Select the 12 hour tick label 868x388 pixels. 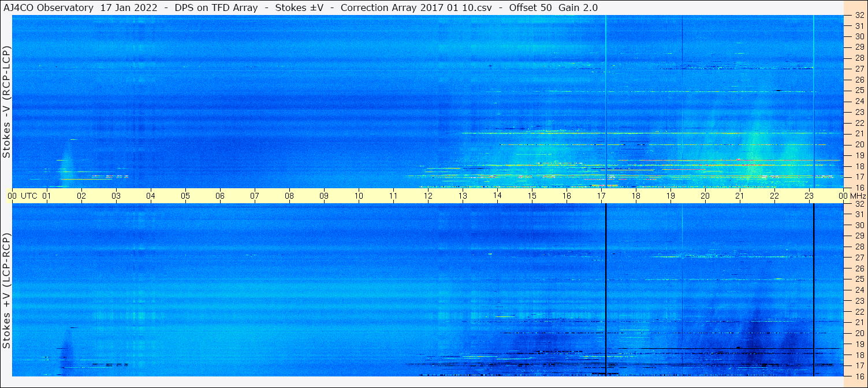tap(428, 196)
